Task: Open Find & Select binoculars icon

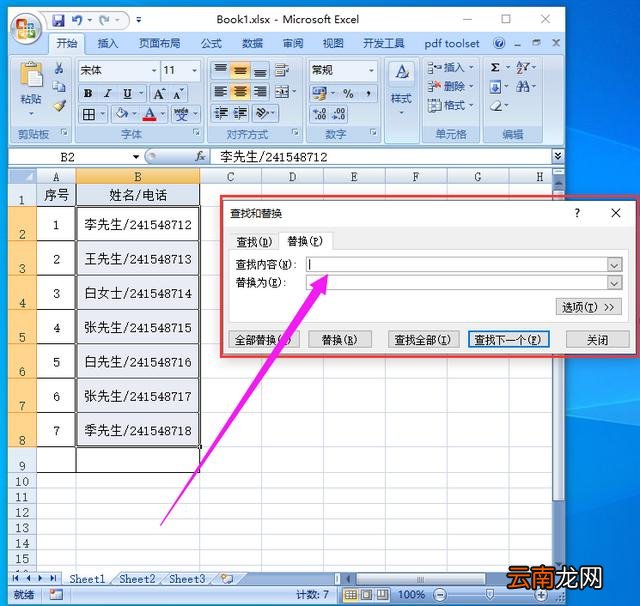Action: point(523,87)
